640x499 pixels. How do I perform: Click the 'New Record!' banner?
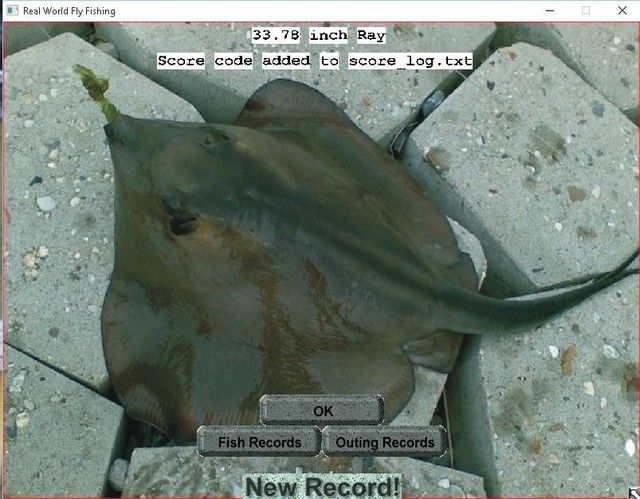pos(322,486)
